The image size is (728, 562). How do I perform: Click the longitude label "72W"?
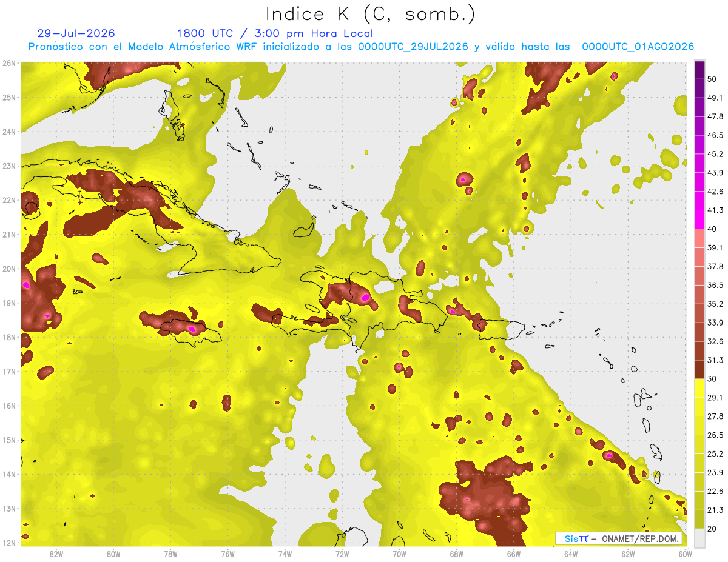[x=342, y=554]
